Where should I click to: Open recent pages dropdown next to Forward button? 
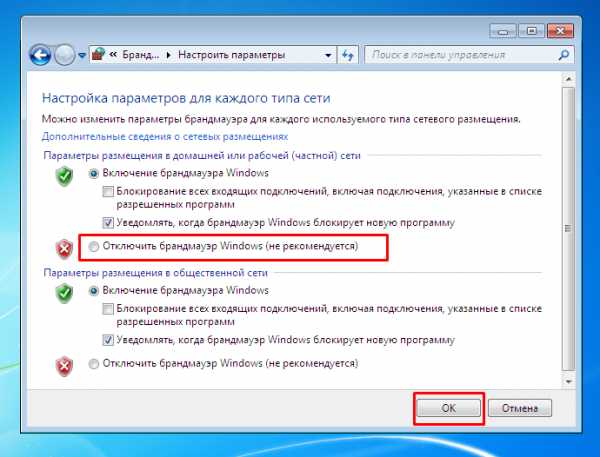pyautogui.click(x=82, y=53)
